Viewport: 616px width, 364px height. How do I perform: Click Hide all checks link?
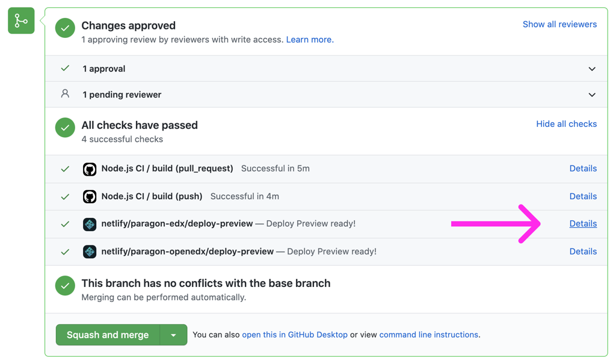tap(567, 124)
